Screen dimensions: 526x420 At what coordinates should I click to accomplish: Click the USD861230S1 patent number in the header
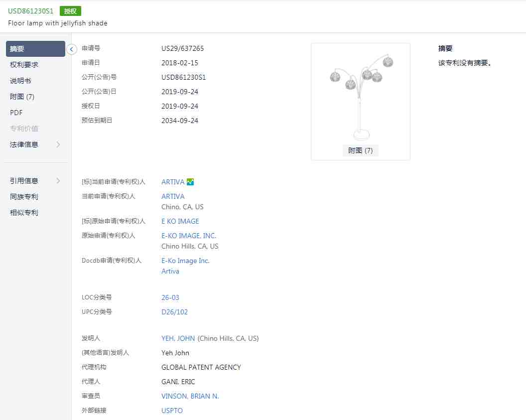(30, 11)
